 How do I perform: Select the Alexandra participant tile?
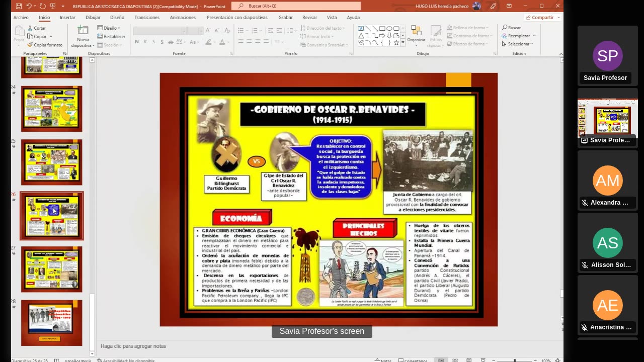pos(608,180)
